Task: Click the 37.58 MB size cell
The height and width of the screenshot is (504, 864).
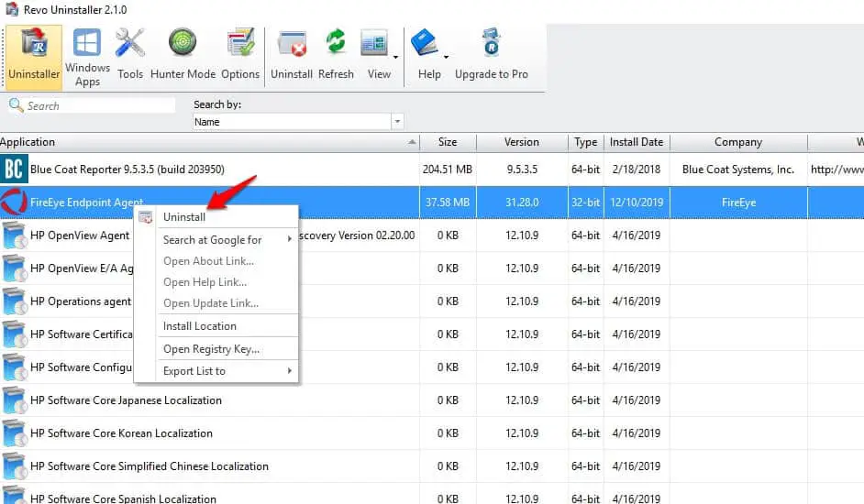Action: click(x=448, y=203)
